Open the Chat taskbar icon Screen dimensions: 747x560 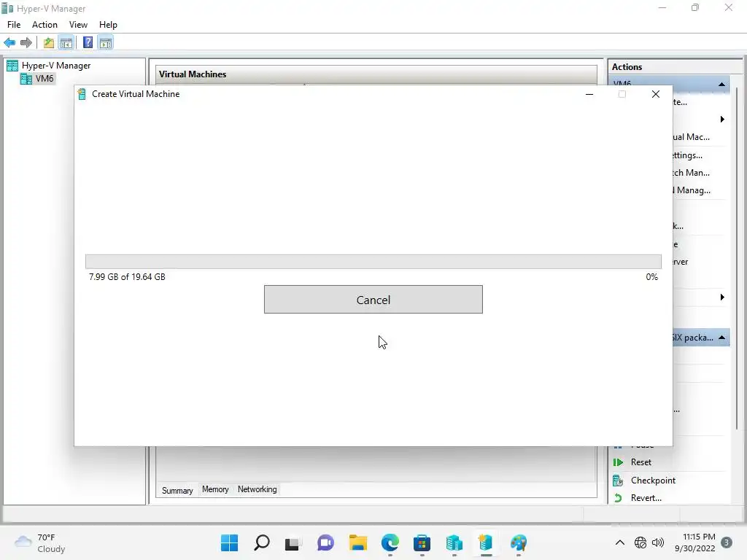[326, 542]
